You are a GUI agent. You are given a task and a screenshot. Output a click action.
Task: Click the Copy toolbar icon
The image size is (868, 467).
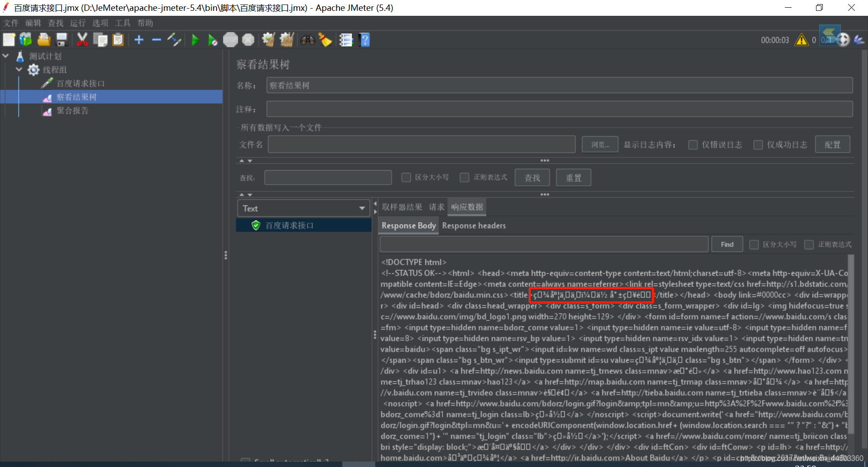(100, 40)
